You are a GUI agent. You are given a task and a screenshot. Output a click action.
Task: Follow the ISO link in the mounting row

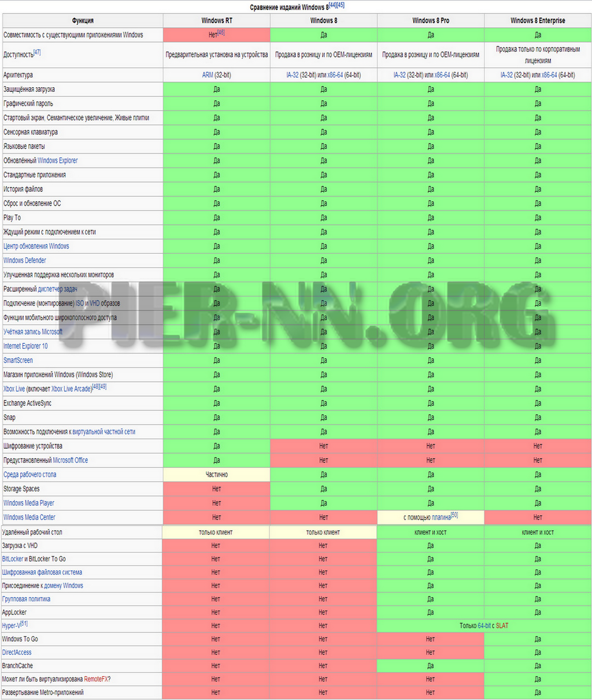tap(80, 303)
